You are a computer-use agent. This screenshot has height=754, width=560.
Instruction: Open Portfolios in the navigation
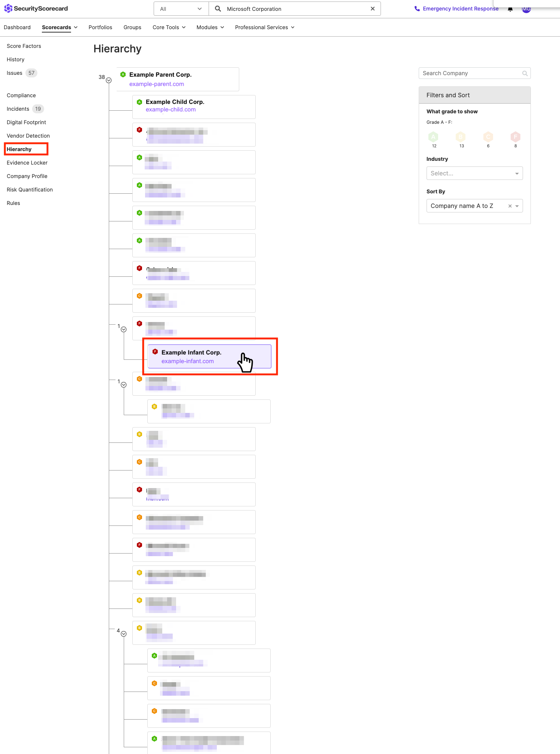point(100,27)
